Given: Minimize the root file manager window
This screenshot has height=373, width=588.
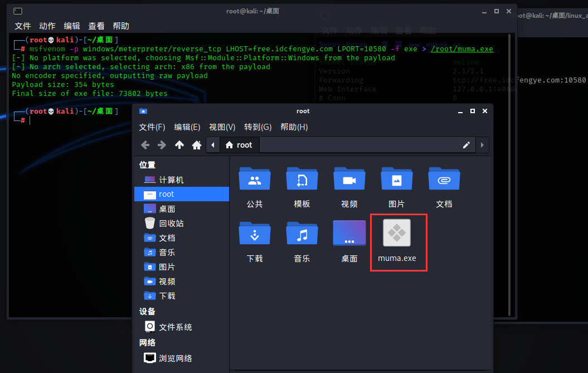Looking at the screenshot, I should [x=460, y=112].
